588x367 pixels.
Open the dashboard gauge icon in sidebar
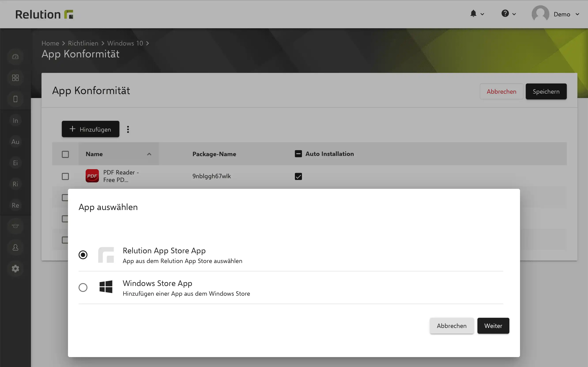15,57
